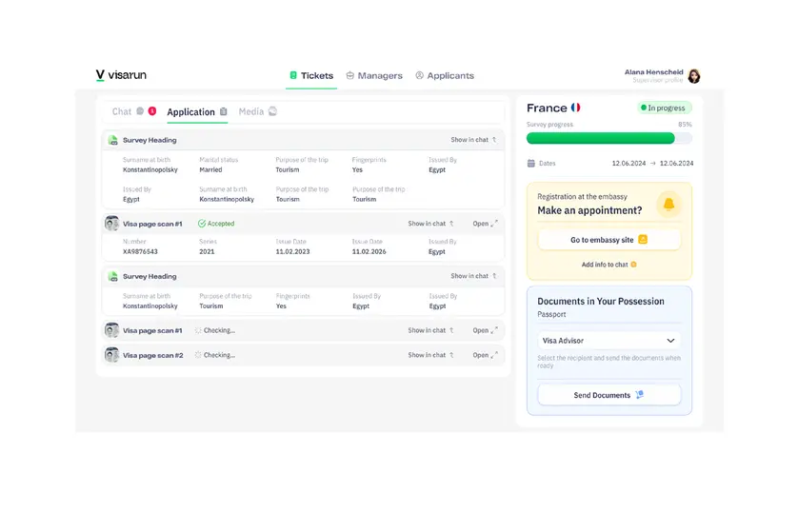The width and height of the screenshot is (798, 532).
Task: Open the checking Visa page scan #1
Action: tap(485, 330)
